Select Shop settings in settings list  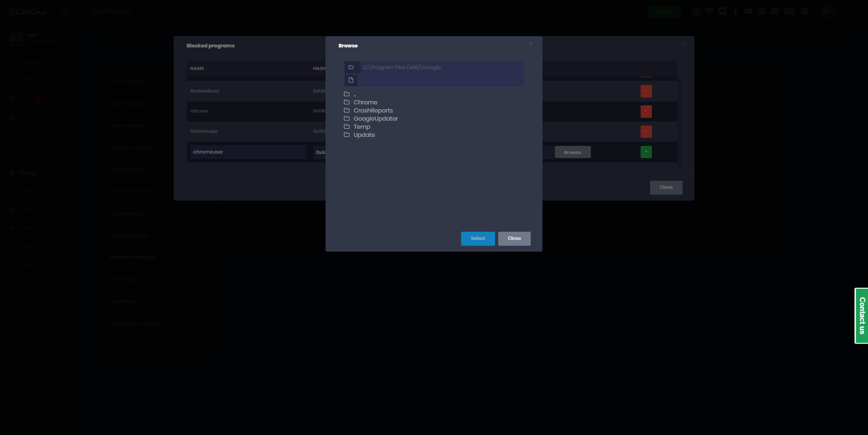127,170
